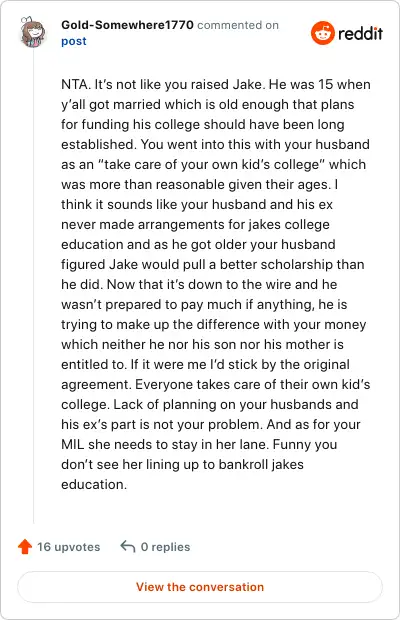Select the "0 replies" label
Image resolution: width=400 pixels, height=620 pixels.
[165, 547]
